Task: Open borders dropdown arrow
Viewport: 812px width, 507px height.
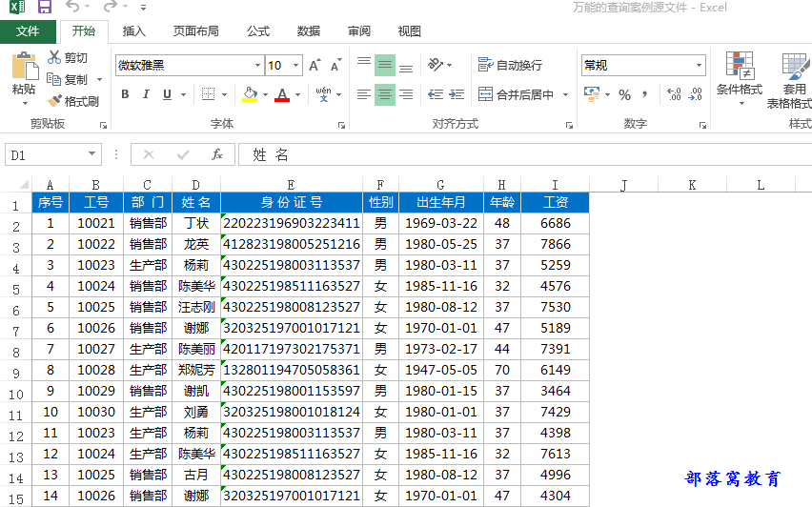Action: 224,94
